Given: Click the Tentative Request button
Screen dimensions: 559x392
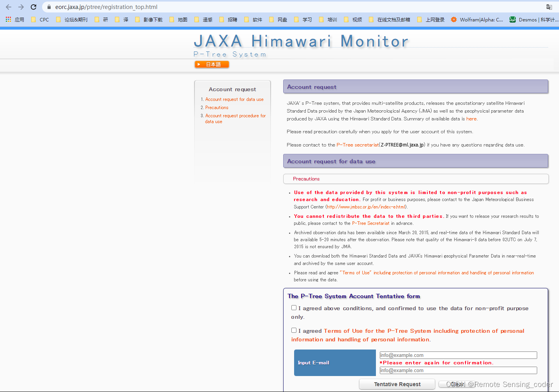Looking at the screenshot, I should [x=397, y=384].
